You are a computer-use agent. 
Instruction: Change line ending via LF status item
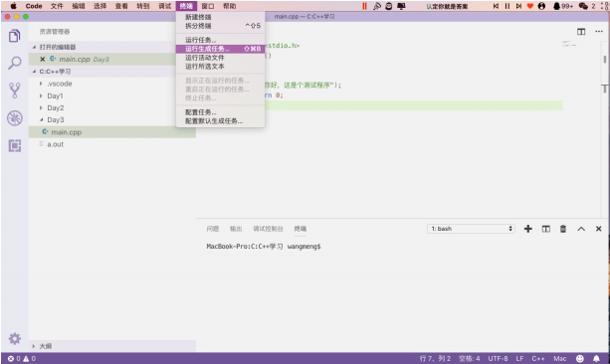pyautogui.click(x=519, y=359)
